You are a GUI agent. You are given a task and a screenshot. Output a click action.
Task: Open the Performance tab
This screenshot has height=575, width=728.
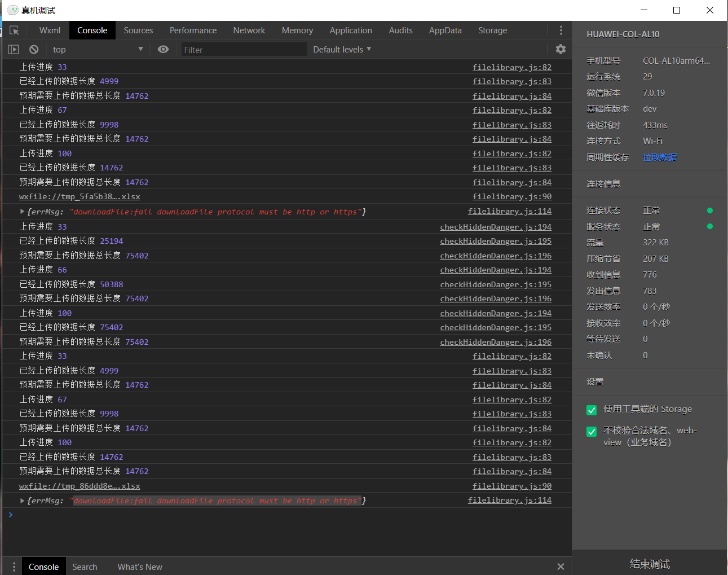point(193,30)
